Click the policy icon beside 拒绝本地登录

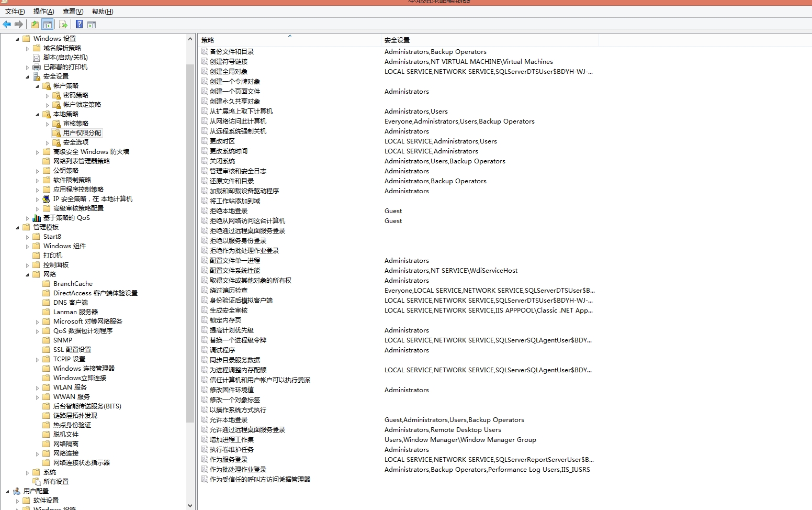point(205,210)
